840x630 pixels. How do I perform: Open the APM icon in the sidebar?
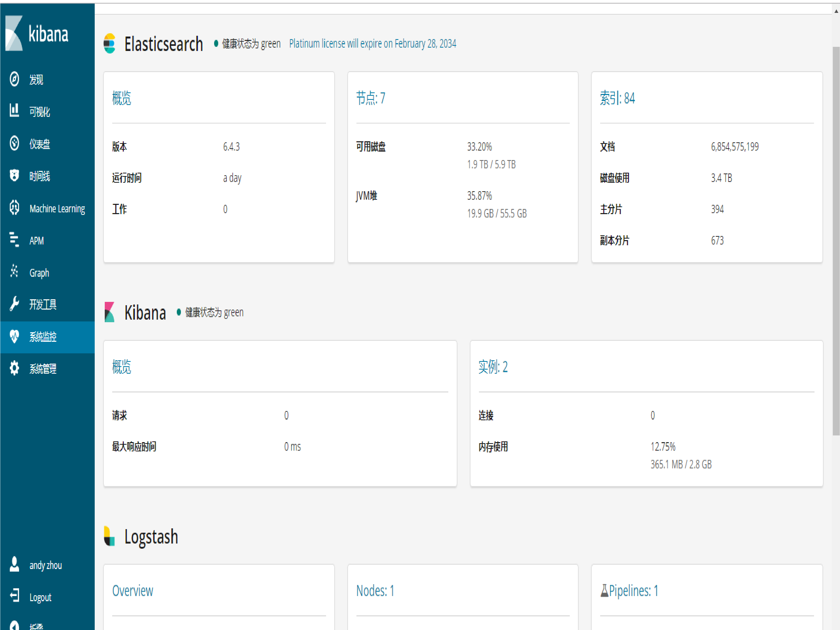coord(14,240)
